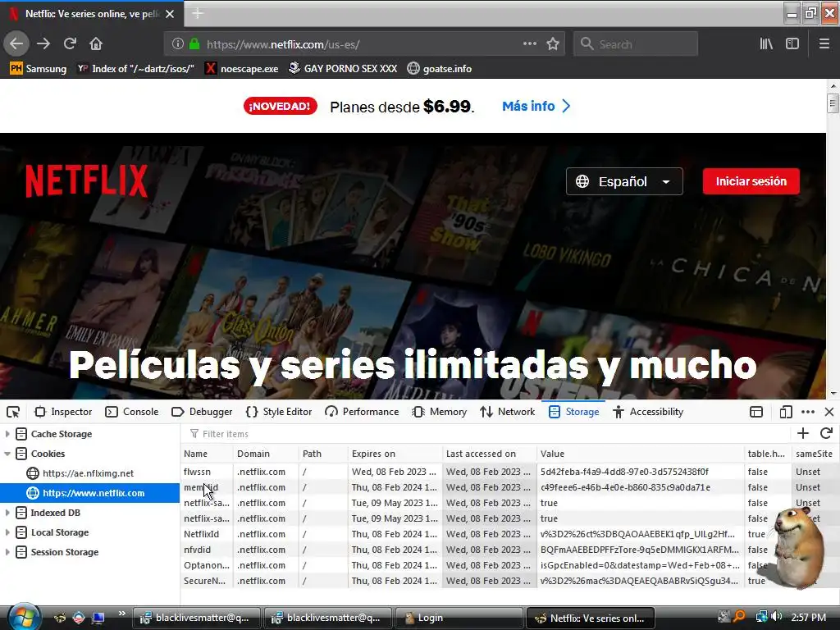Screen dimensions: 840x630
Task: Click the Iniciar sesión button
Action: (751, 181)
